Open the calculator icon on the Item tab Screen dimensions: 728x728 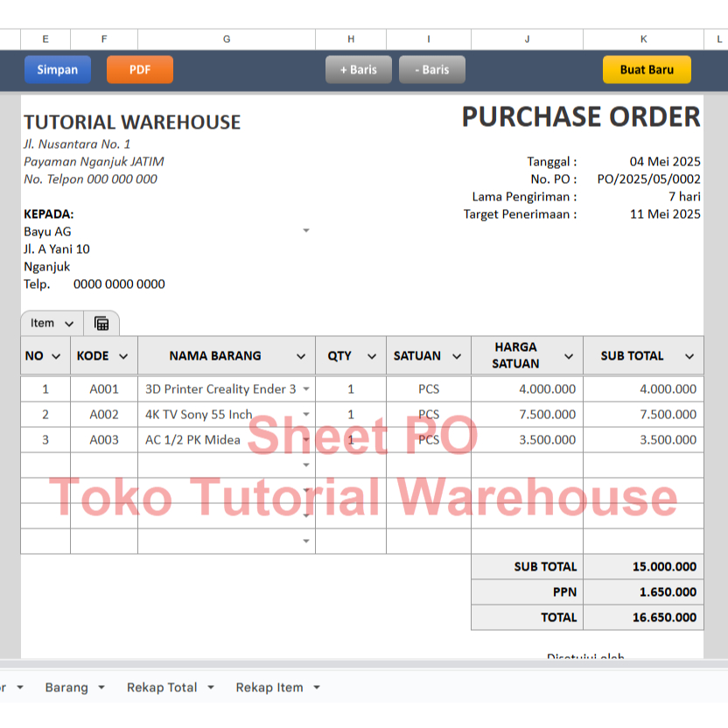point(101,322)
